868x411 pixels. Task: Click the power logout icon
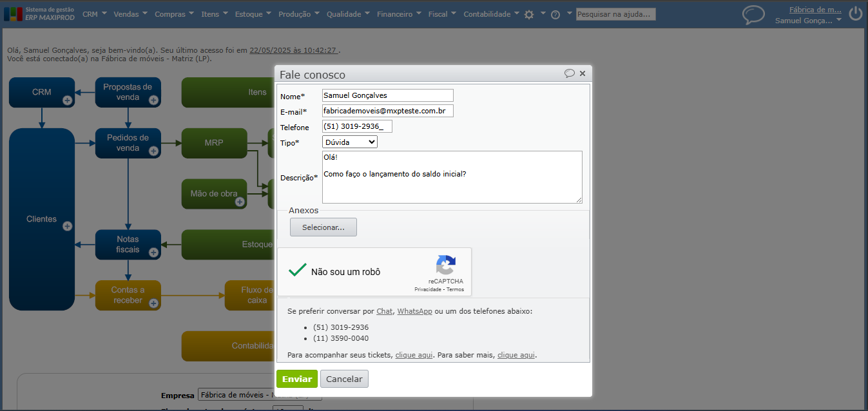(856, 14)
